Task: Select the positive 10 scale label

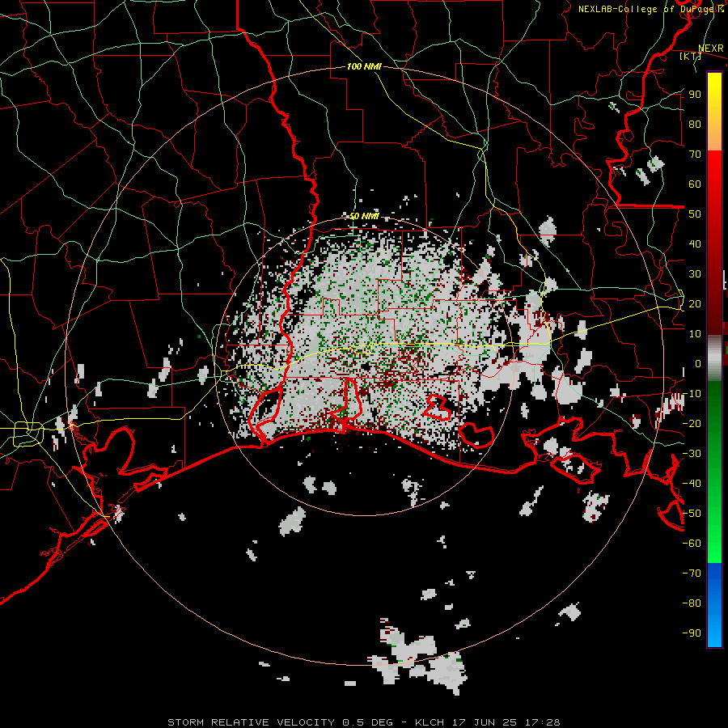Action: point(695,334)
